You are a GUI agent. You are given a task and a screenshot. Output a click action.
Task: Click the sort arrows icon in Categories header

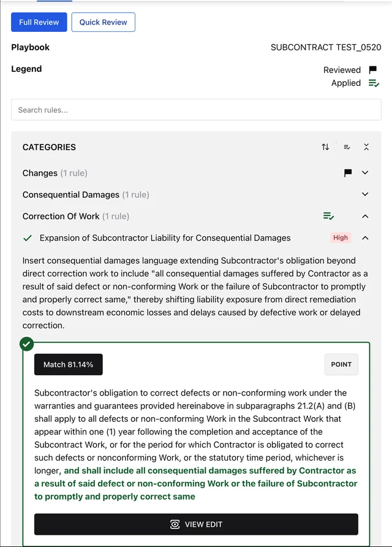tap(325, 147)
